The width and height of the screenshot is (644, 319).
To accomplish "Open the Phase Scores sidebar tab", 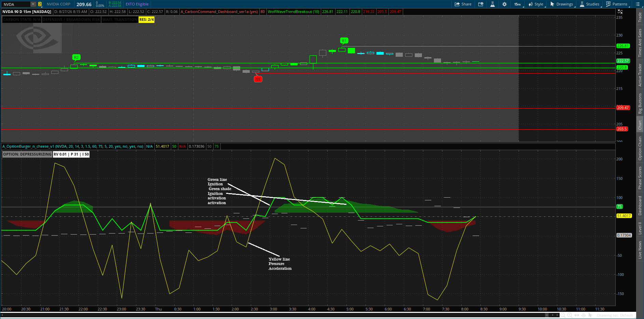I will [640, 178].
